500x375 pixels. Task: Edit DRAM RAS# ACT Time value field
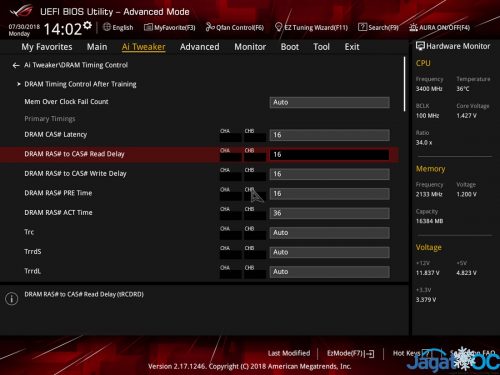(x=329, y=213)
